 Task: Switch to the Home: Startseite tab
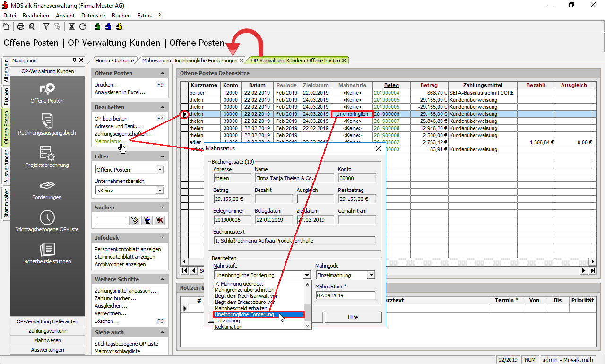[x=115, y=61]
